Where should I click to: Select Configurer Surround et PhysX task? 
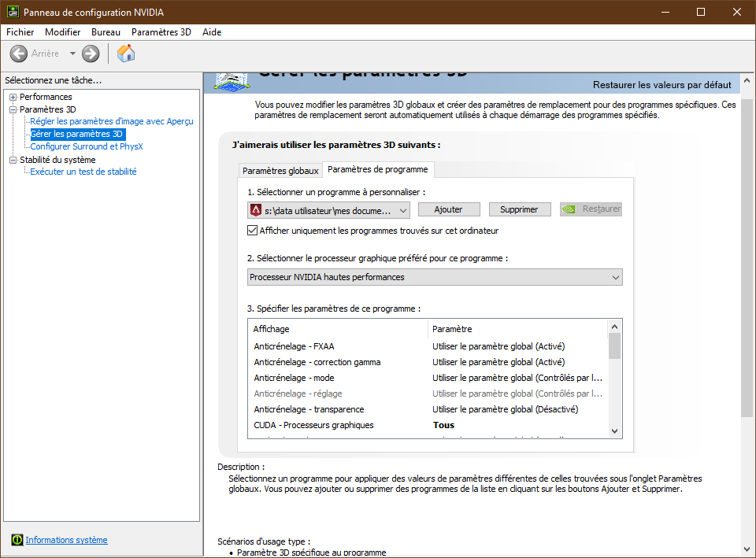point(87,146)
